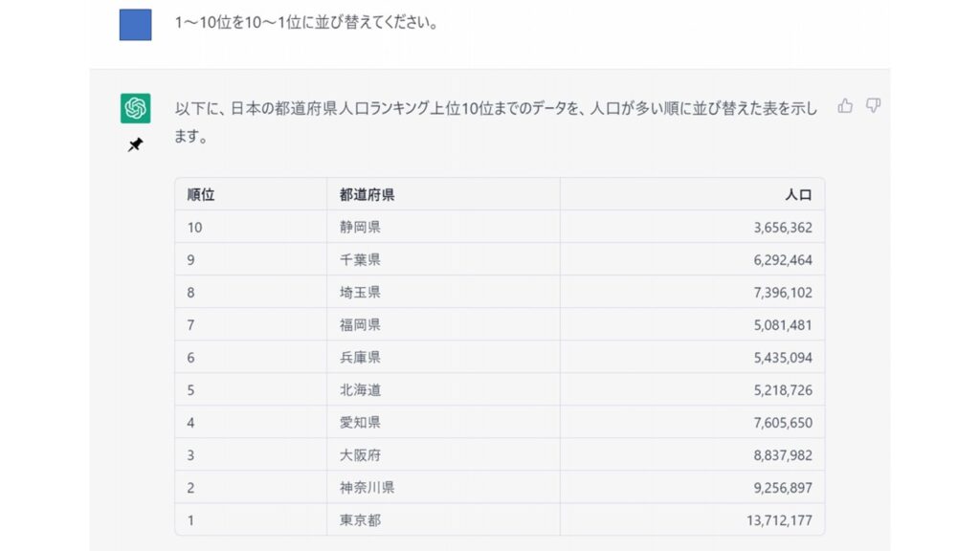Click the 都道府県 column header
The height and width of the screenshot is (551, 980).
[x=367, y=194]
